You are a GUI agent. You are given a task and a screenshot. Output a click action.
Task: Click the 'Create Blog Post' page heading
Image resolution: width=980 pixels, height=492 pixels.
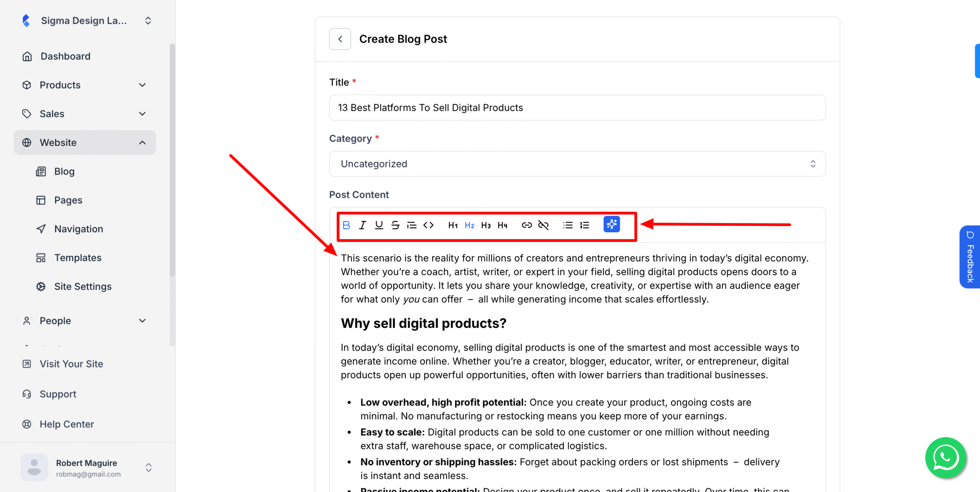403,39
